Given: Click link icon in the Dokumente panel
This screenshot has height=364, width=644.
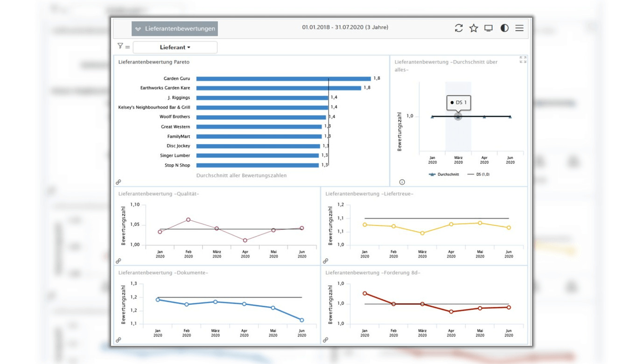Looking at the screenshot, I should coord(119,340).
